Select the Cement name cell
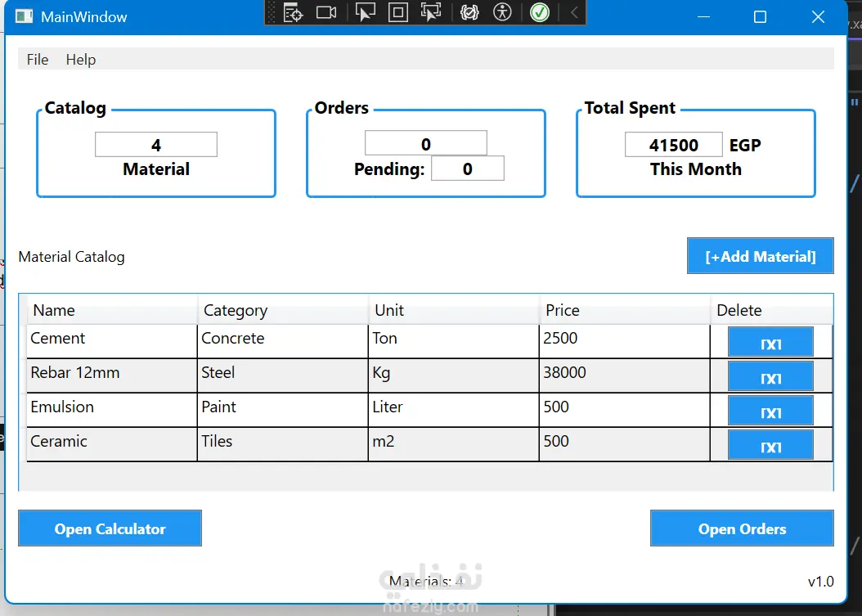The height and width of the screenshot is (616, 862). [x=112, y=342]
